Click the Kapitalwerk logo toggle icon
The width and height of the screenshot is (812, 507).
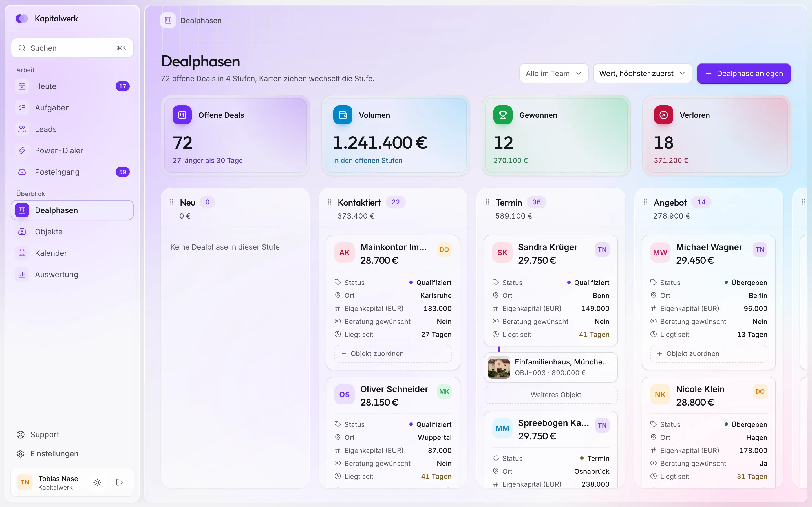tap(22, 18)
